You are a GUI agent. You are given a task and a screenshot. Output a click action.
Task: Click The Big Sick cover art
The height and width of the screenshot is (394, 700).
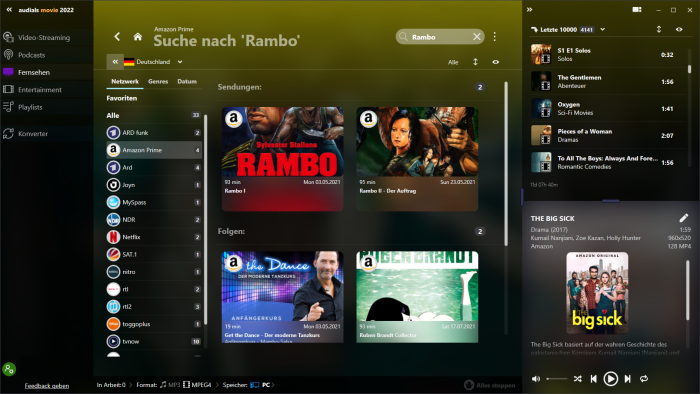click(597, 293)
